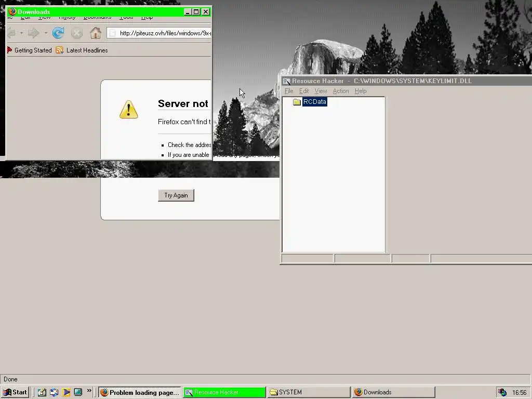Open the View menu in Resource Hacker
This screenshot has width=532, height=399.
(321, 91)
